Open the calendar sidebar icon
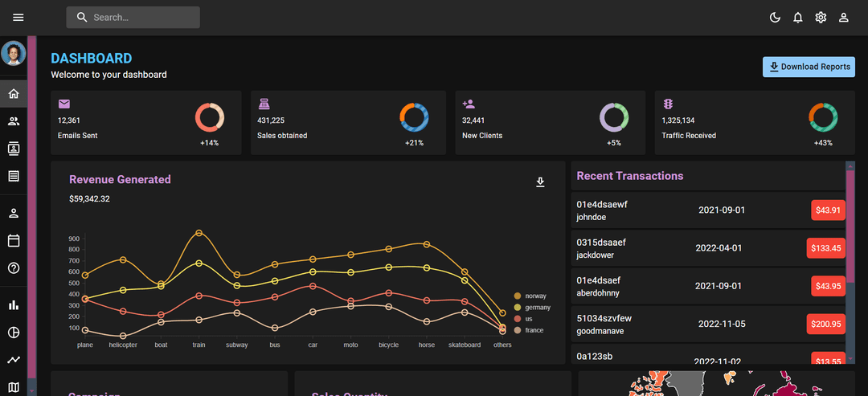The image size is (868, 396). pos(14,240)
